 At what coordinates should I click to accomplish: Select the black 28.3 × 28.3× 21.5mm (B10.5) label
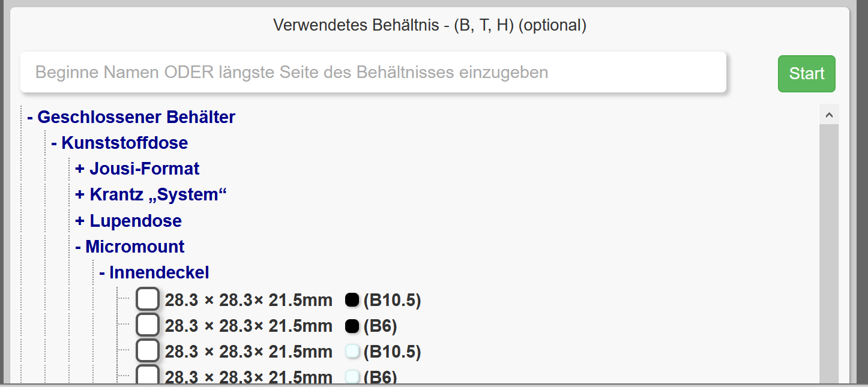pos(249,299)
